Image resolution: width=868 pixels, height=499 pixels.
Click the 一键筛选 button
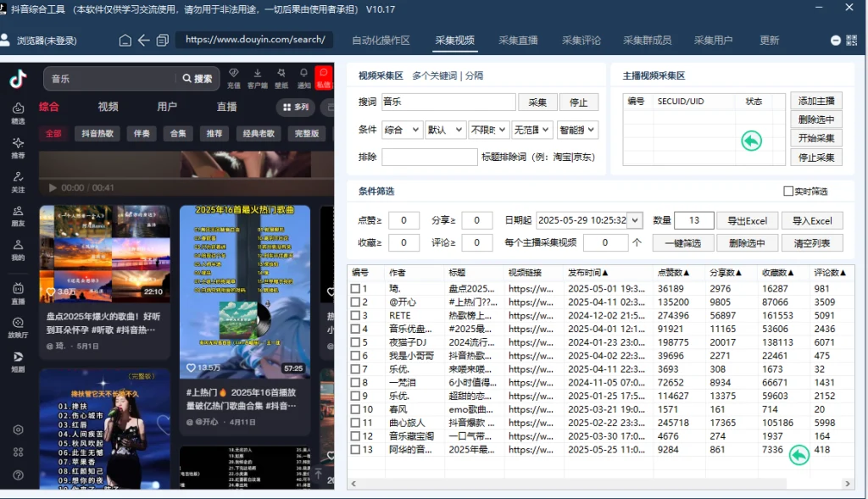tap(683, 243)
